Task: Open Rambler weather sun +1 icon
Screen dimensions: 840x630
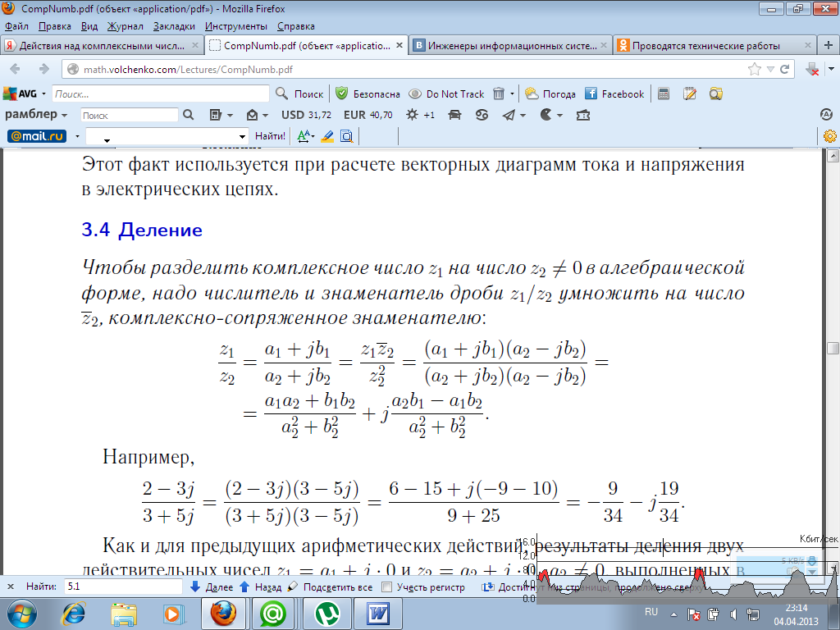Action: pos(420,115)
